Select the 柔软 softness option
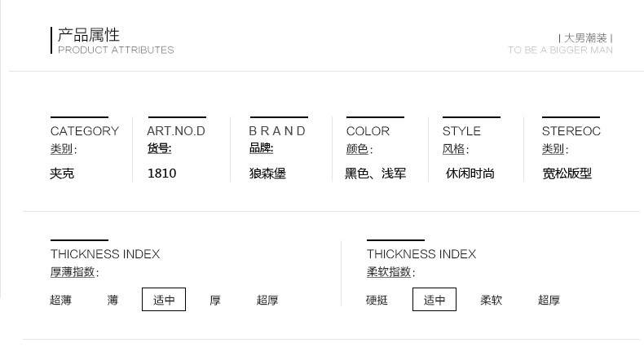This screenshot has height=347, width=644. click(x=491, y=301)
